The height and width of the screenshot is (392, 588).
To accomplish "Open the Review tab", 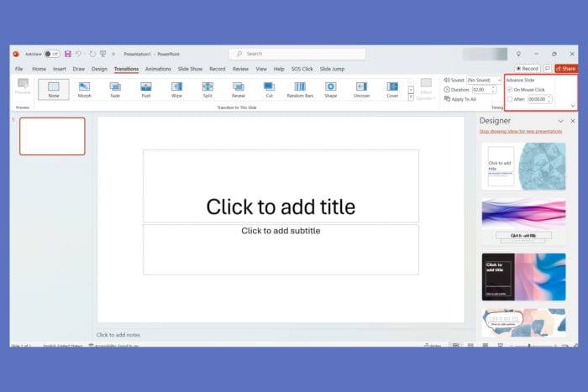I will pos(240,69).
